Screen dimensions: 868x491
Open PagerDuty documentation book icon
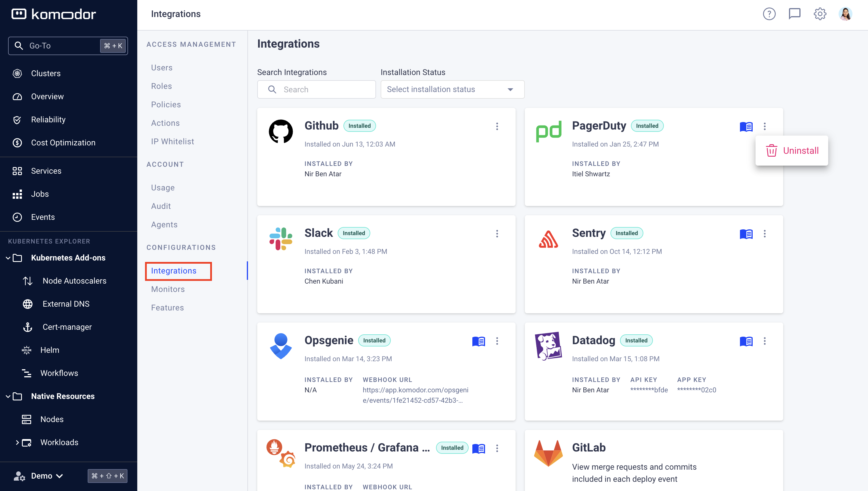(x=746, y=126)
